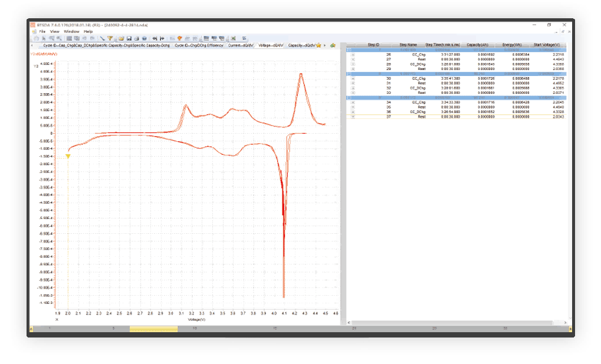The image size is (601, 364).
Task: Click the orange pin marker icon
Action: [x=179, y=38]
